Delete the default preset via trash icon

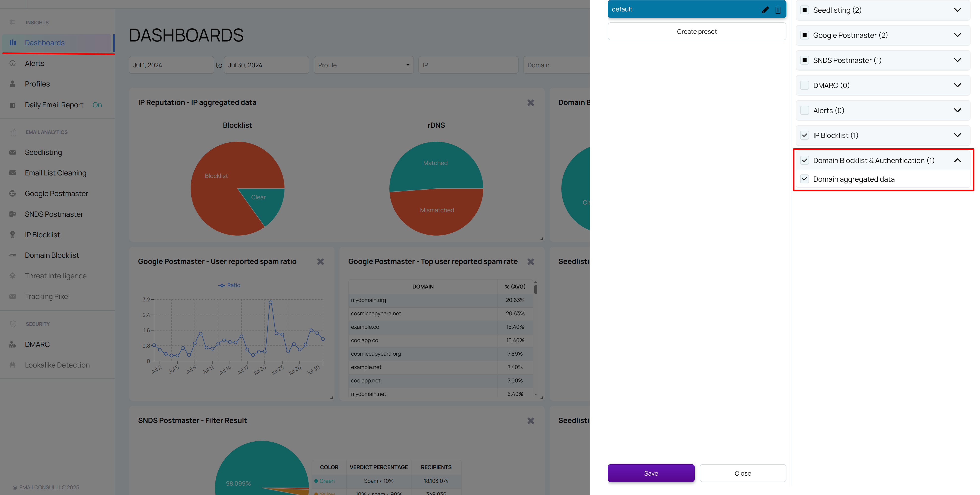coord(778,9)
